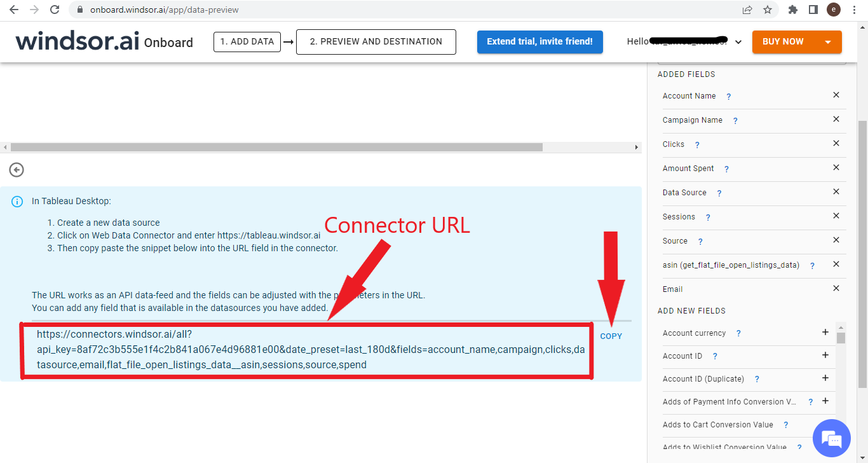868x463 pixels.
Task: Click the address bar URL onboard.windsor.ai
Action: 164,10
